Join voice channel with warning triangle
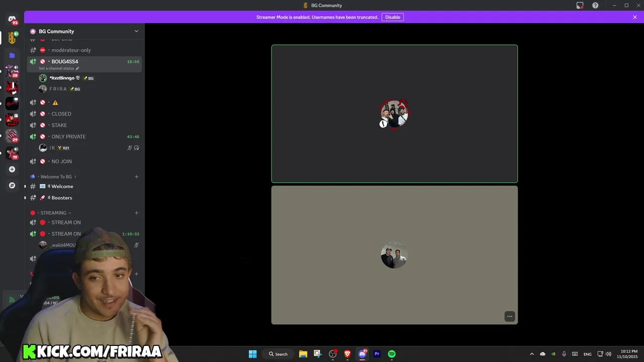This screenshot has height=362, width=644. coord(84,103)
